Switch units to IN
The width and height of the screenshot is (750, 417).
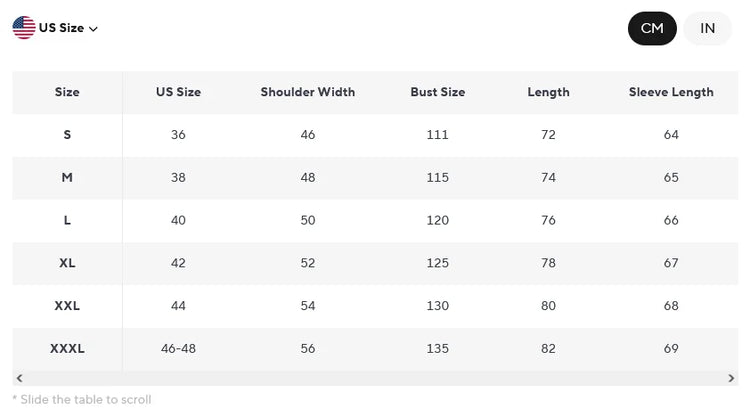point(707,28)
